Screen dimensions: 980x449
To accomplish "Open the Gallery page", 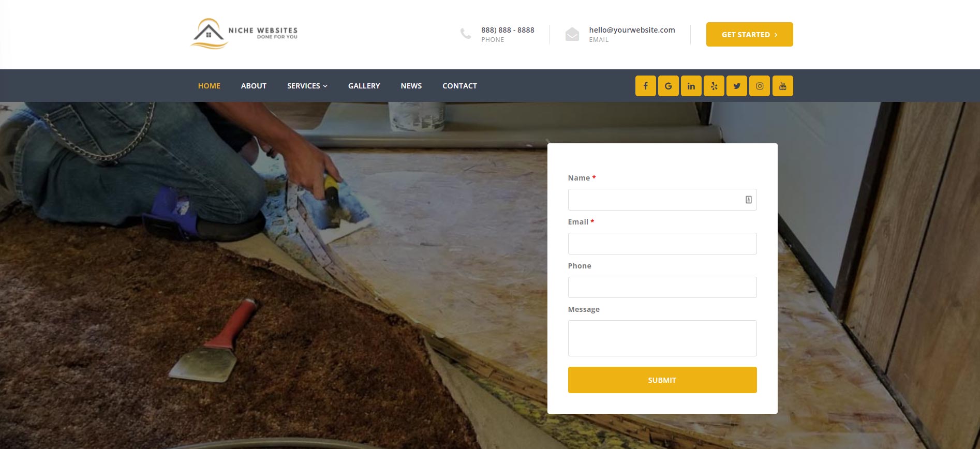I will 364,86.
